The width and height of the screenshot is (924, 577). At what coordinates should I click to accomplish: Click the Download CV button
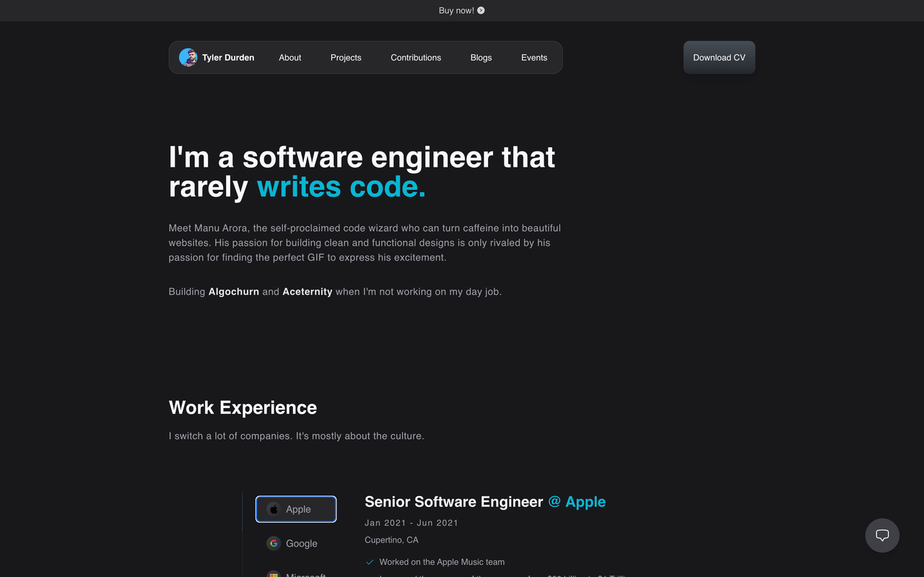(719, 58)
